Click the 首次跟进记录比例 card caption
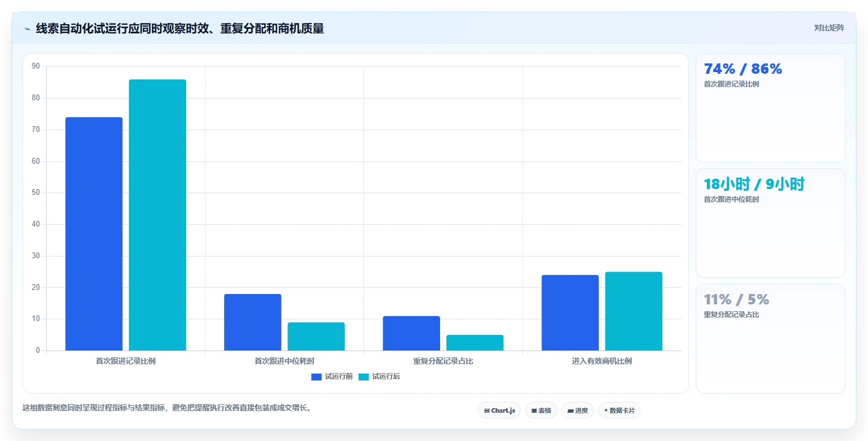Screen dimensions: 868x441 tap(731, 84)
